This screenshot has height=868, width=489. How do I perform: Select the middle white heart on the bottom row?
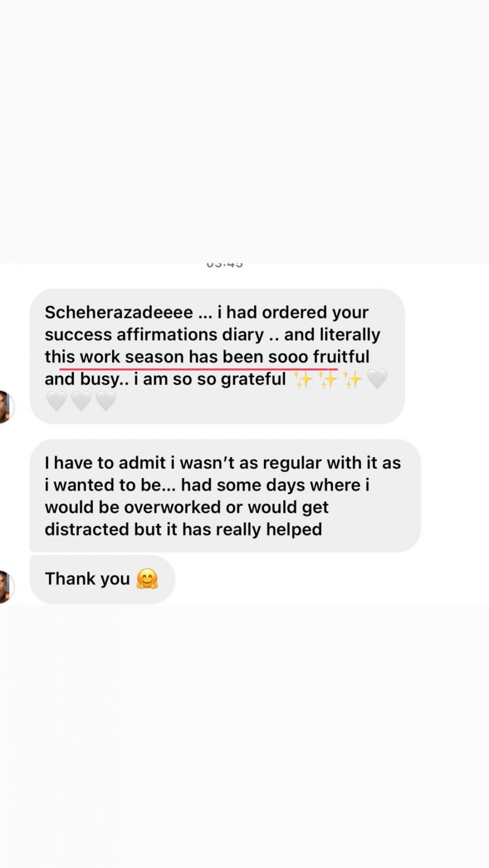(x=81, y=401)
